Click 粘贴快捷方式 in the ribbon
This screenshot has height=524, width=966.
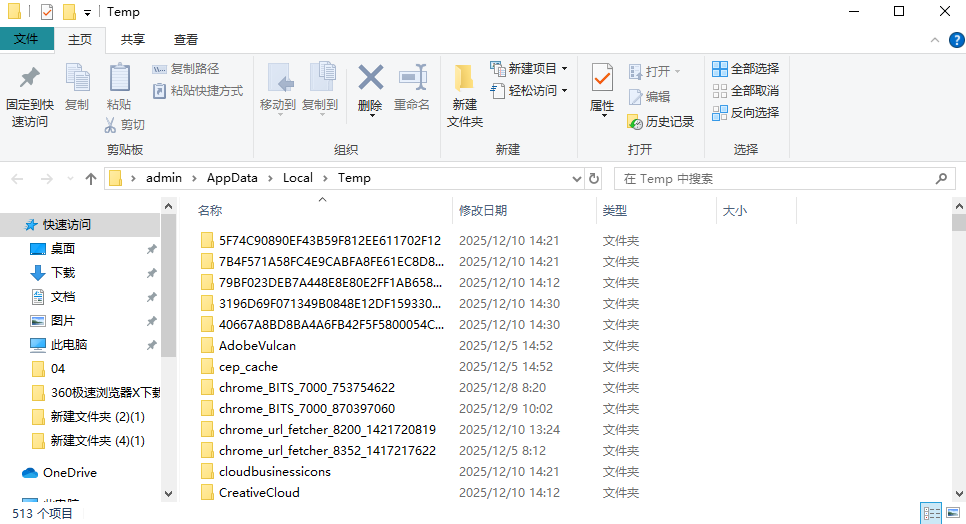pos(198,91)
